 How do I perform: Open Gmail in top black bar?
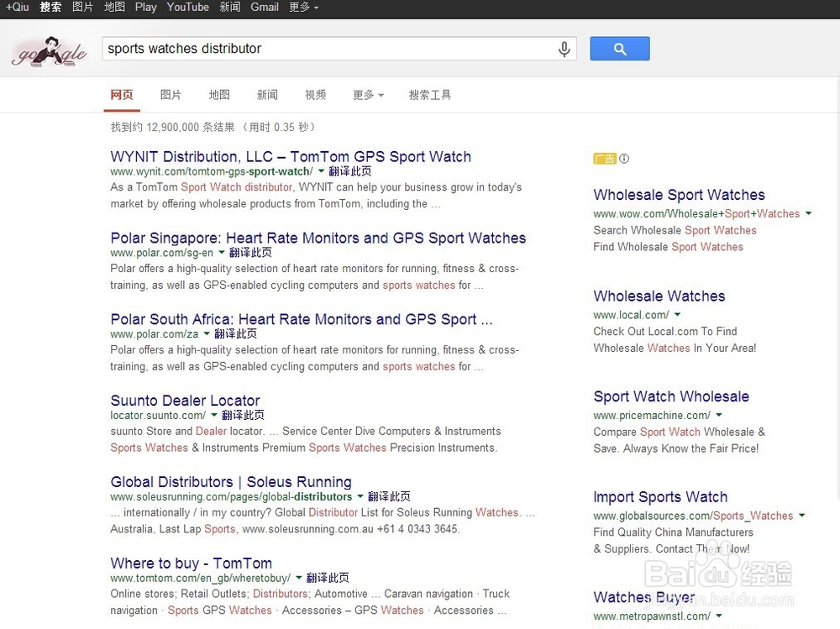265,7
